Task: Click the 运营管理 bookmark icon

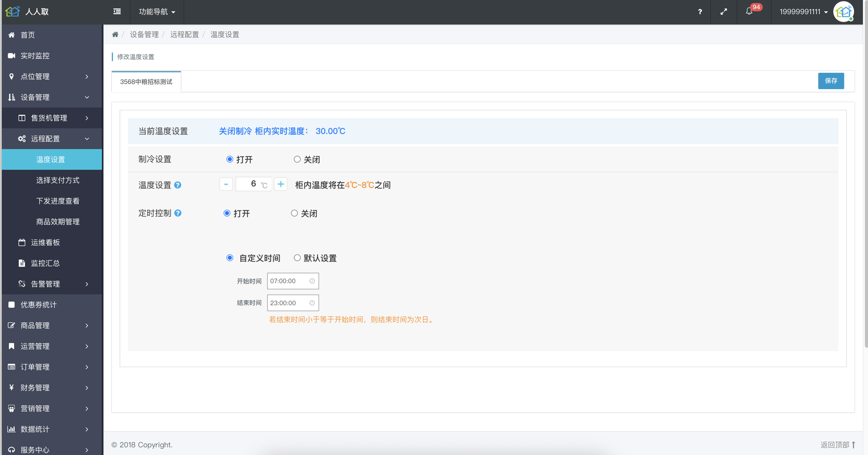Action: pos(12,346)
